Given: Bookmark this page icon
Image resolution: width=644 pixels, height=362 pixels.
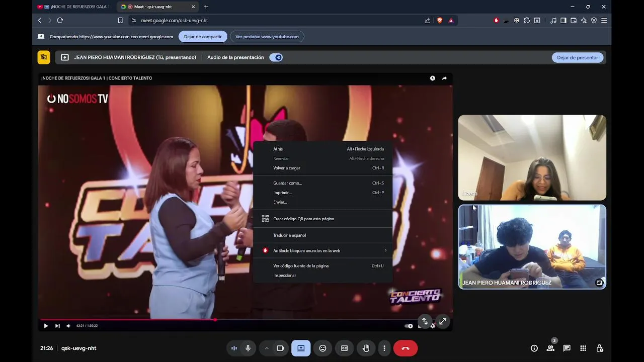Looking at the screenshot, I should pyautogui.click(x=120, y=20).
